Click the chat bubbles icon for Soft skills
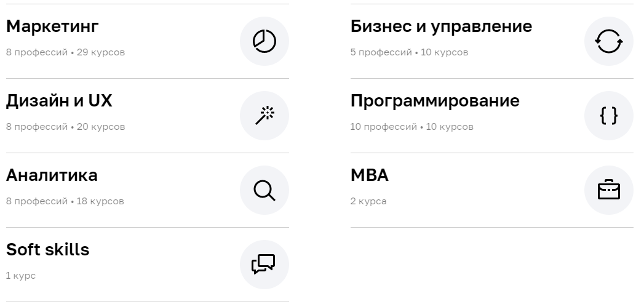The width and height of the screenshot is (644, 304). tap(264, 265)
